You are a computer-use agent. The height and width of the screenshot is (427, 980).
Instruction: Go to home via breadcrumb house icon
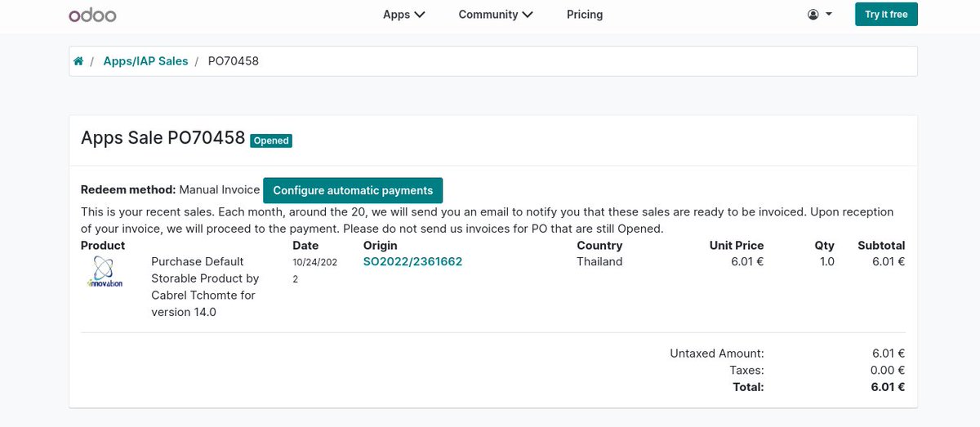click(78, 61)
